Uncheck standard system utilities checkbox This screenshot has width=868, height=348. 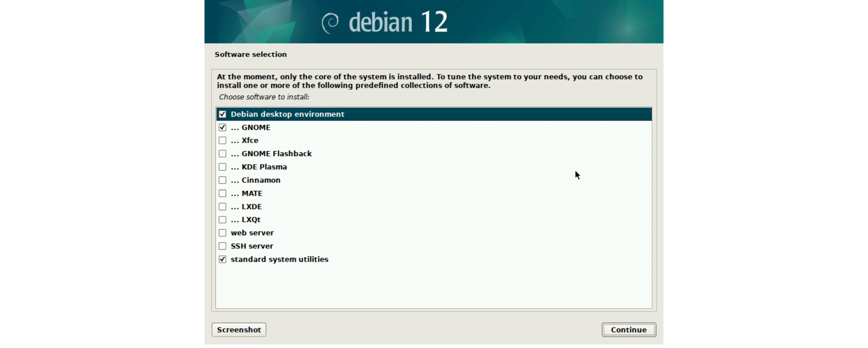point(222,259)
